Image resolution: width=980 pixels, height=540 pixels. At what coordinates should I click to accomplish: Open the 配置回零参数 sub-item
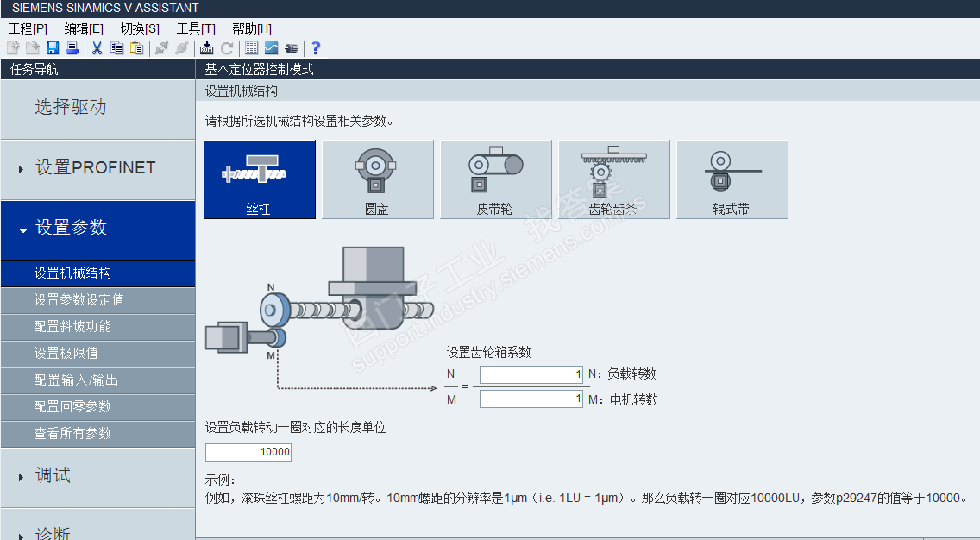point(98,407)
